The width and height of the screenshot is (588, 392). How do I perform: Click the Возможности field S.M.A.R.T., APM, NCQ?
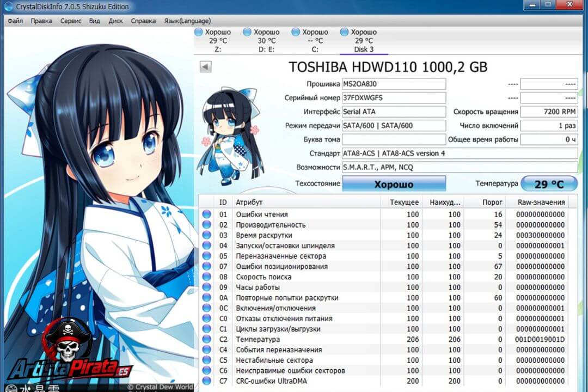[x=460, y=167]
